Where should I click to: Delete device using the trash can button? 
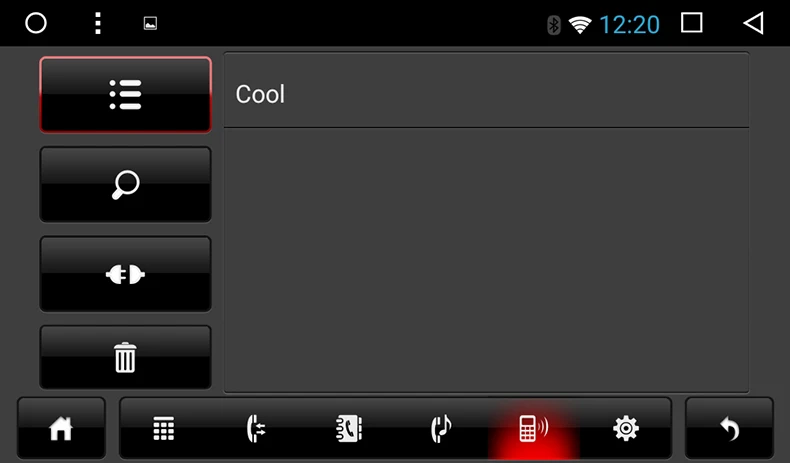pos(125,357)
